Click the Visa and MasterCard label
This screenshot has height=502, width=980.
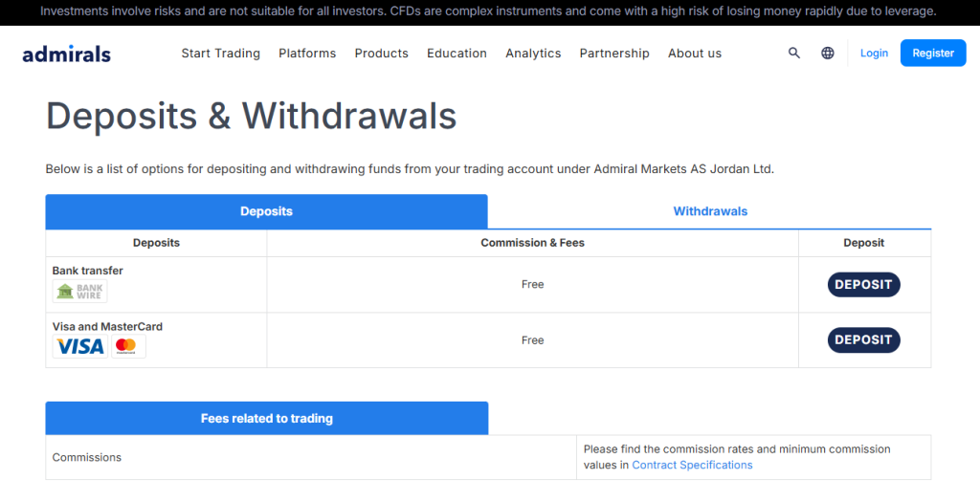click(107, 327)
